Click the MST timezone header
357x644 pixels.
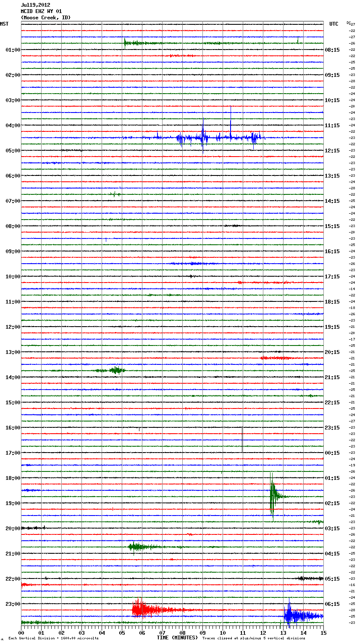pyautogui.click(x=4, y=24)
